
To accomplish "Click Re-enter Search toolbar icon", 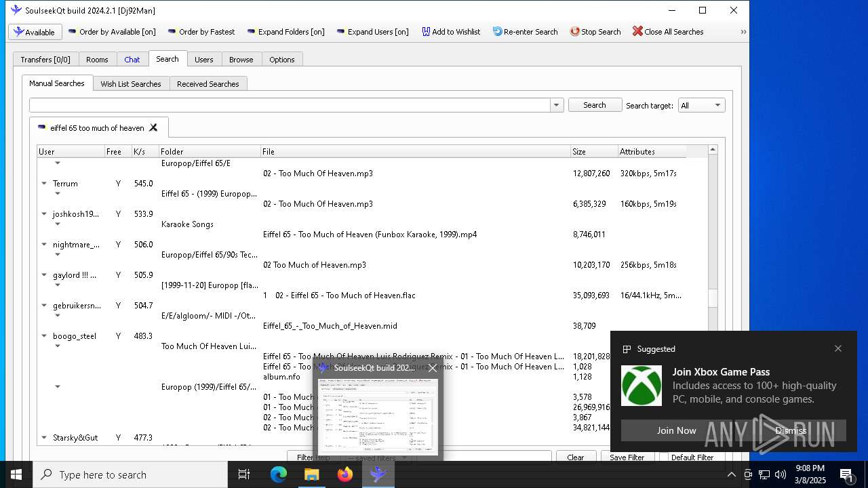I will [x=525, y=32].
